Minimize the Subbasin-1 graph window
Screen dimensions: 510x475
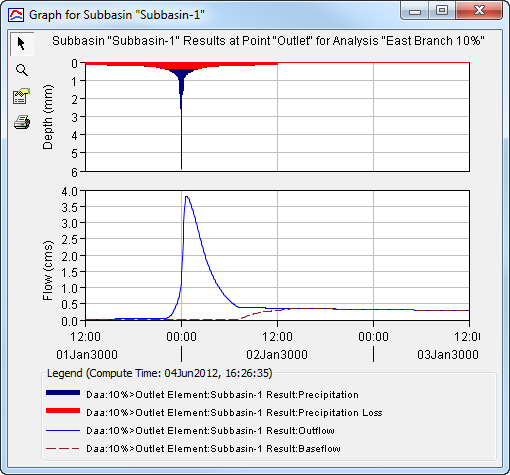415,11
